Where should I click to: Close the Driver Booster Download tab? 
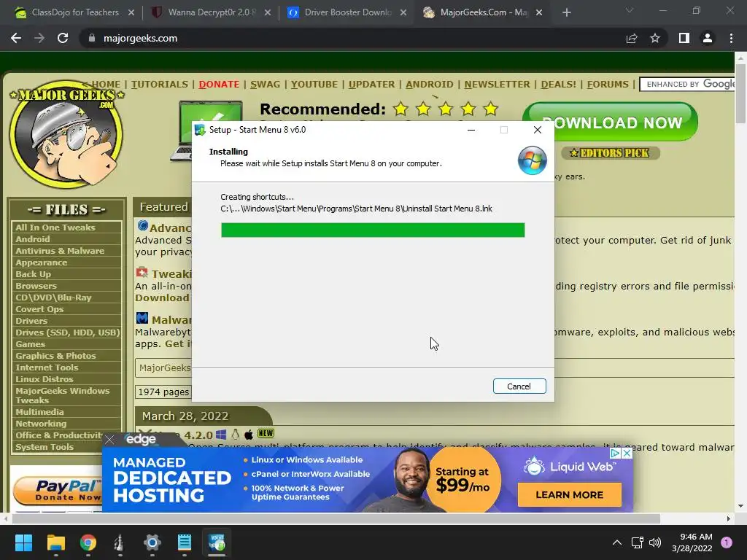click(x=403, y=13)
